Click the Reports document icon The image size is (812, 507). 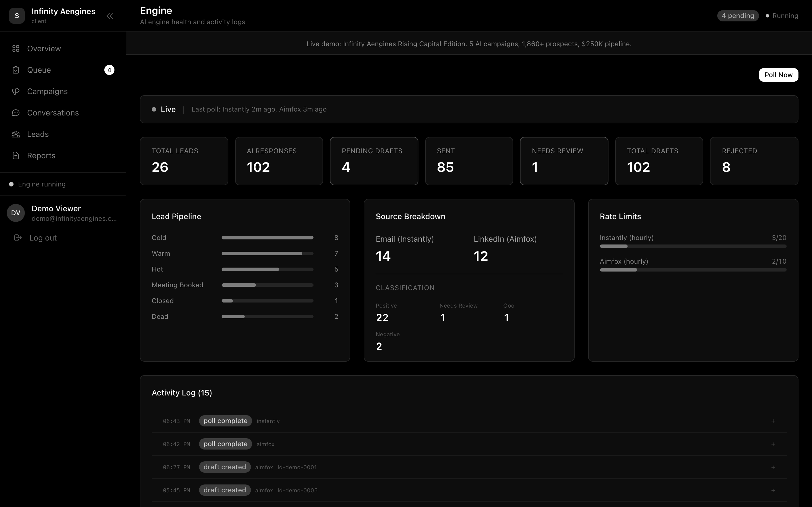16,155
